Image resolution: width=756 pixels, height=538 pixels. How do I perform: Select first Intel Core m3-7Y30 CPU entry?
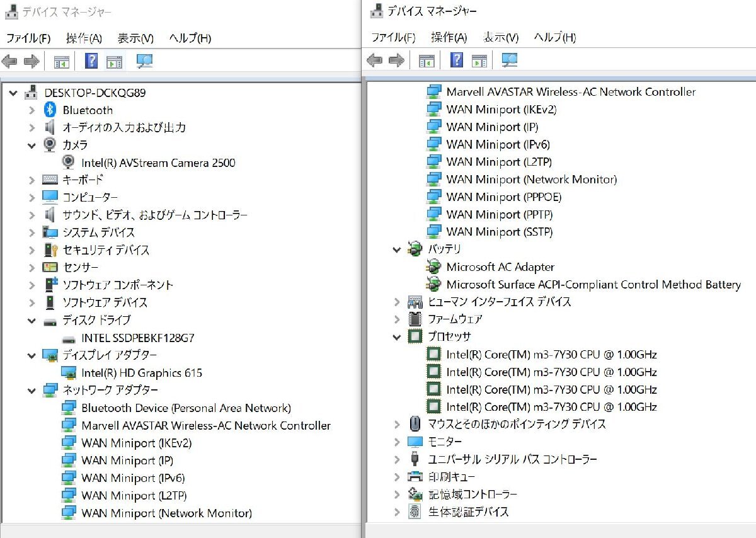551,355
